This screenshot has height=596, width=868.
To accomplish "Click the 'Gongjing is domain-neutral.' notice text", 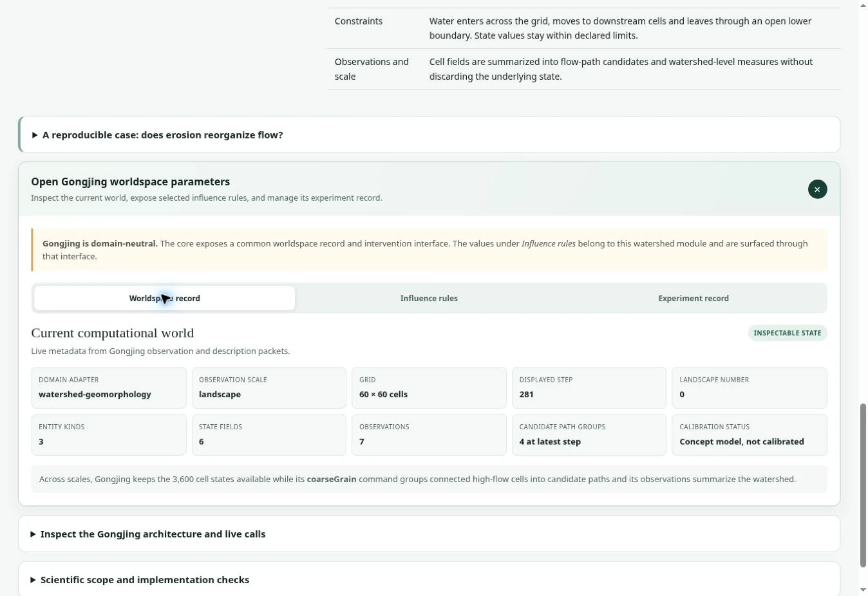I will (100, 243).
